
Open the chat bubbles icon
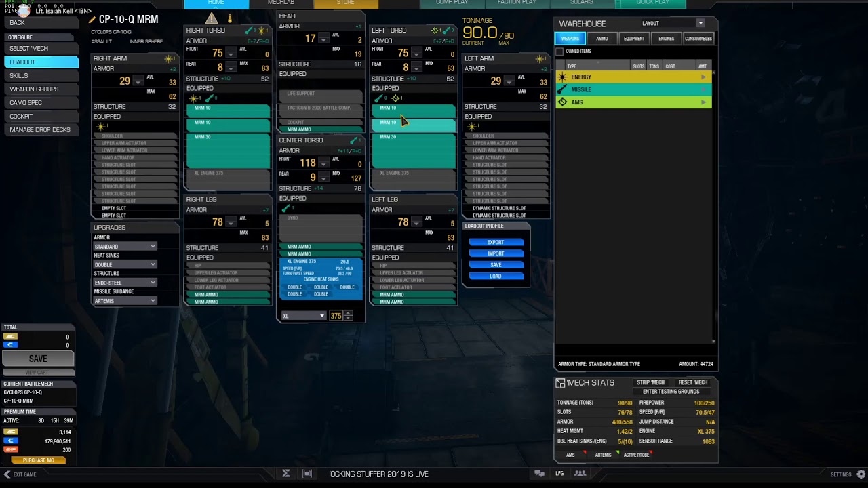[539, 474]
